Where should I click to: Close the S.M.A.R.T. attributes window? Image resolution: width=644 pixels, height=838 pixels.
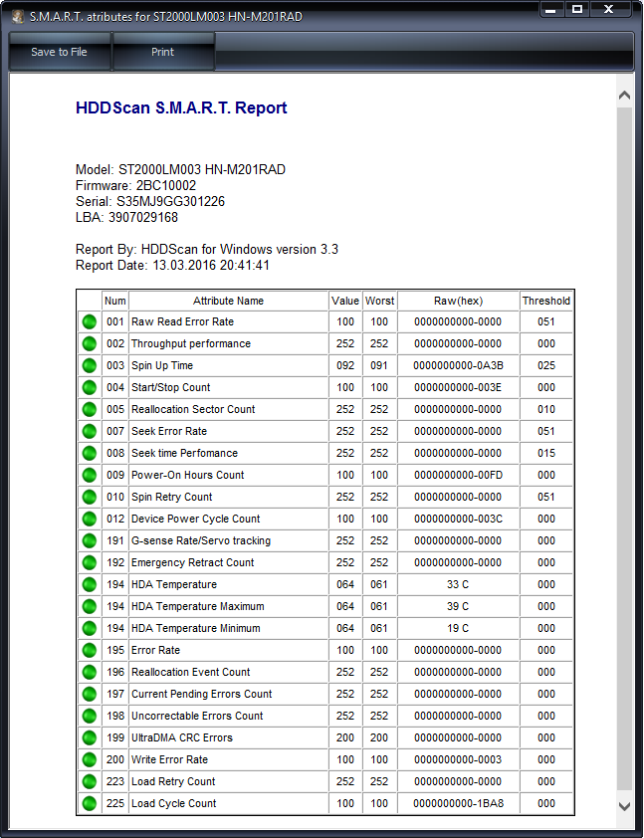coord(609,9)
